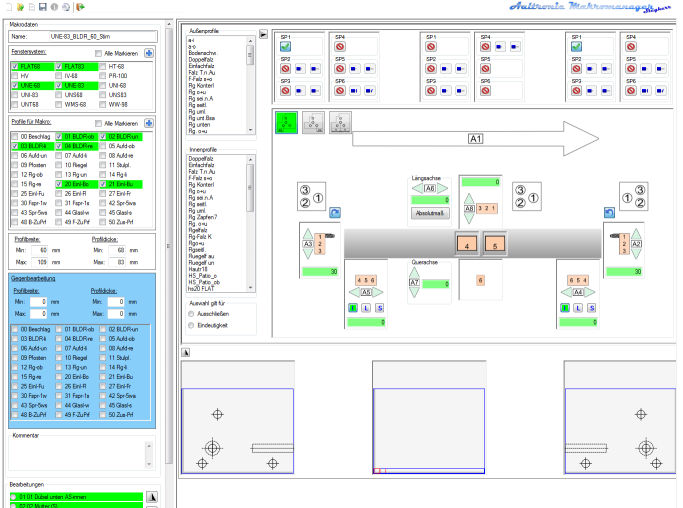The height and width of the screenshot is (508, 683).
Task: Click the blue rotate arrow above A3
Action: [335, 213]
